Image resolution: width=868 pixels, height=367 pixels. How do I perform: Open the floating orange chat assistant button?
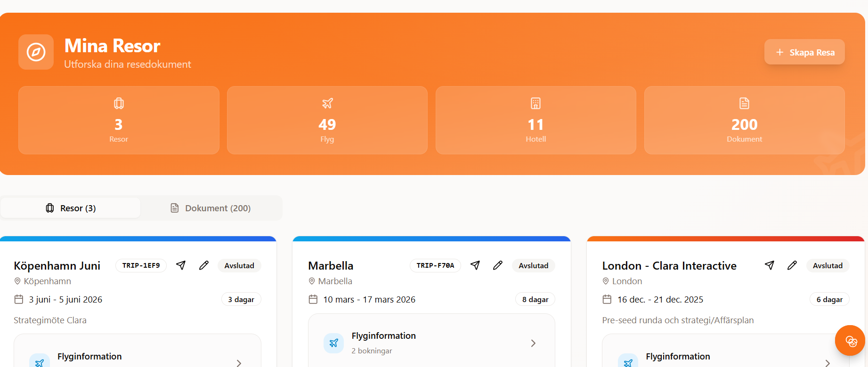851,341
